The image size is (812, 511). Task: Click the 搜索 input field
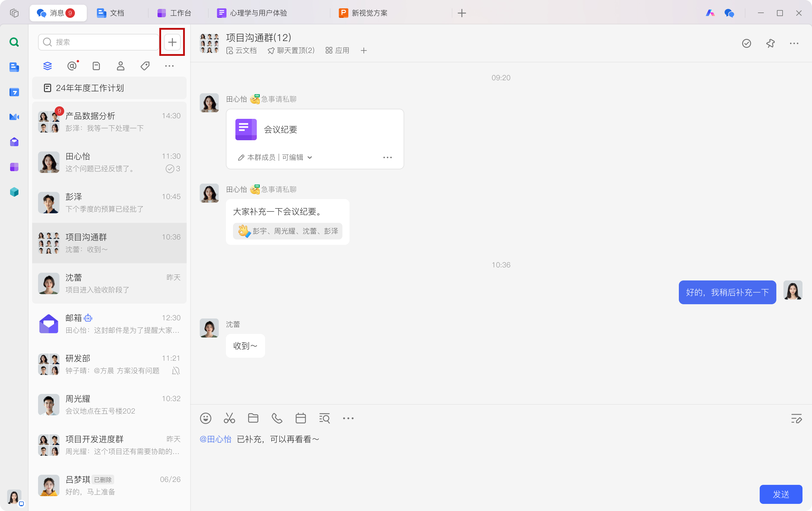[x=98, y=42]
